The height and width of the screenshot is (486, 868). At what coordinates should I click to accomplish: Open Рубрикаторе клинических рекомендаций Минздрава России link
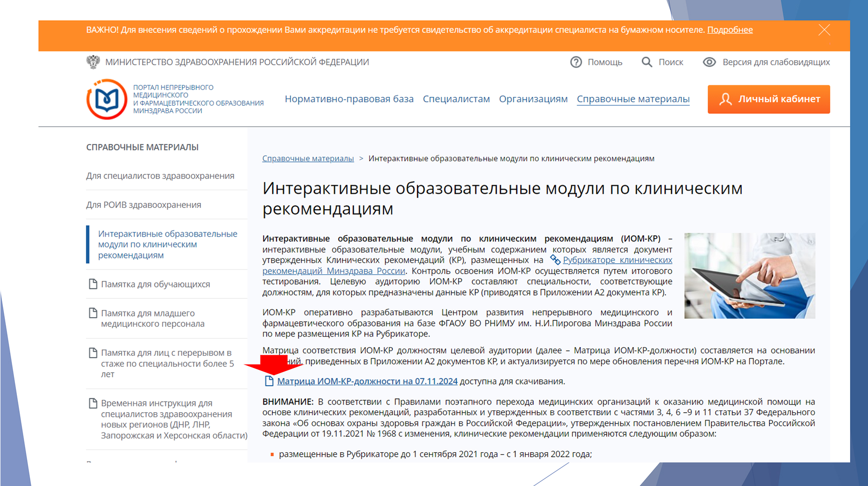pos(617,260)
